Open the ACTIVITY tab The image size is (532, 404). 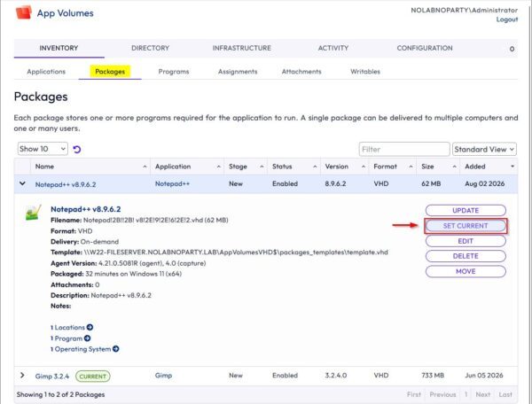pos(333,48)
